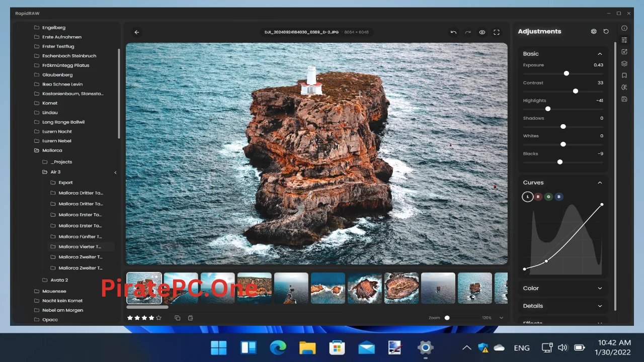Toggle original preview with the eye icon
This screenshot has height=362, width=644.
pyautogui.click(x=482, y=32)
